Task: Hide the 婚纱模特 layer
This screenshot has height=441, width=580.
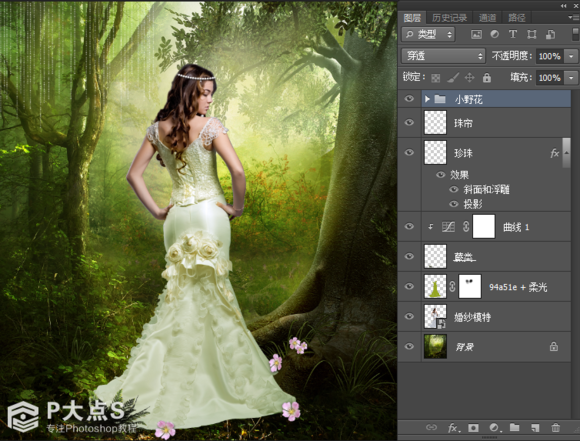Action: 409,316
